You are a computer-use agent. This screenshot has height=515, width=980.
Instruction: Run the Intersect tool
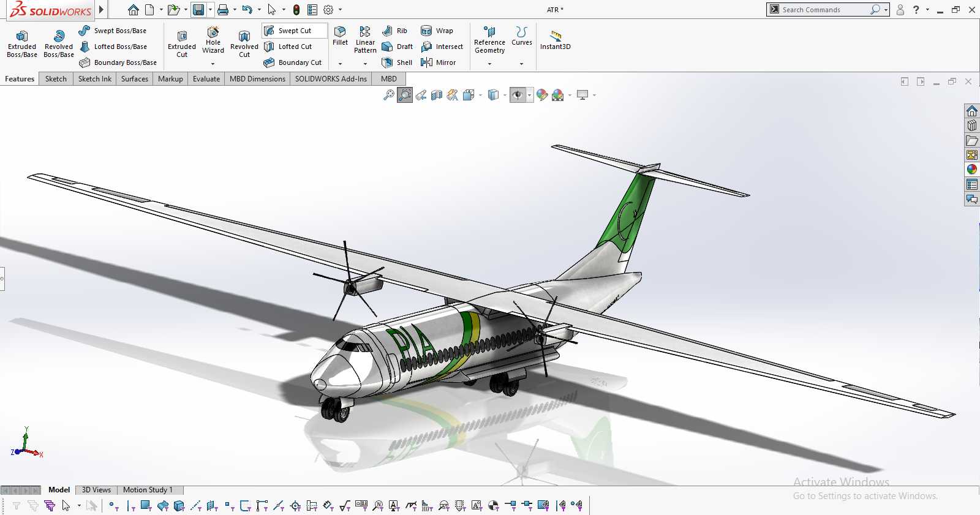pos(442,47)
